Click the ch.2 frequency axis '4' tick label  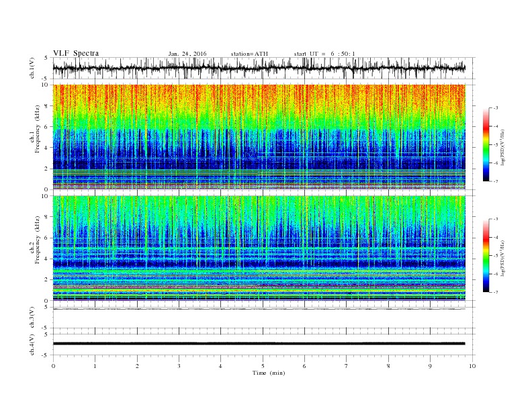[x=47, y=259]
